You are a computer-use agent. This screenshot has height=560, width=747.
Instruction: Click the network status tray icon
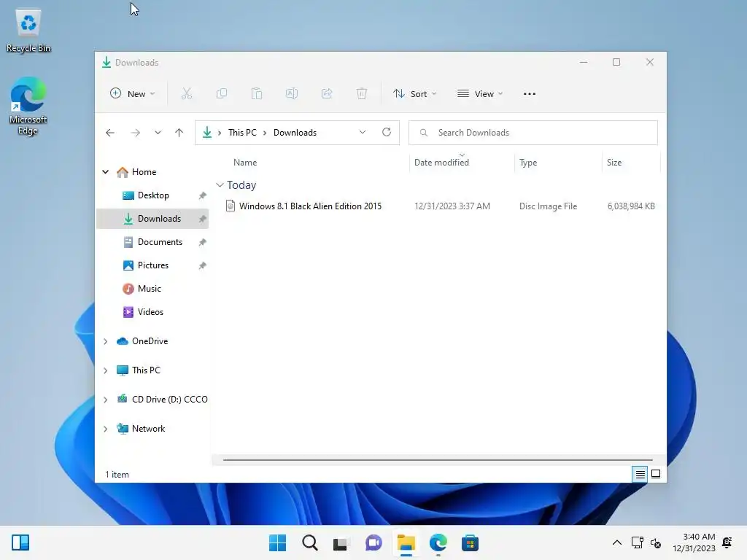(x=637, y=542)
